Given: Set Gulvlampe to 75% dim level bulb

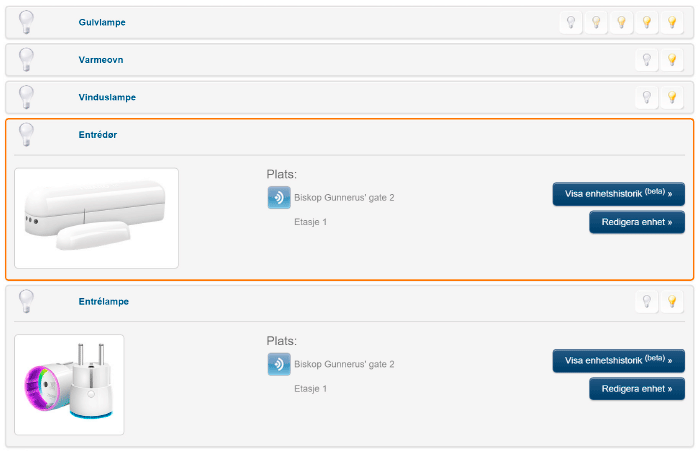Looking at the screenshot, I should pos(647,22).
